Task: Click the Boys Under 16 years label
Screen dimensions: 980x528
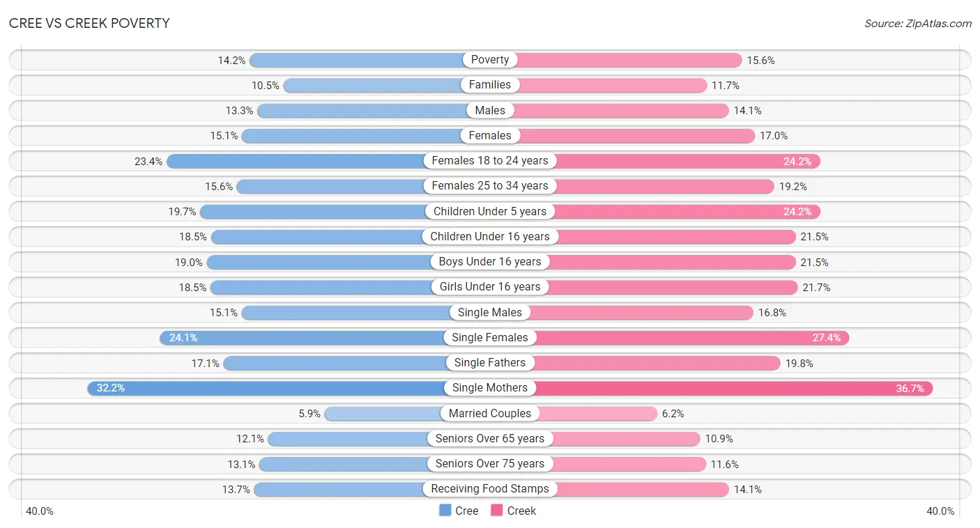Action: (x=490, y=262)
